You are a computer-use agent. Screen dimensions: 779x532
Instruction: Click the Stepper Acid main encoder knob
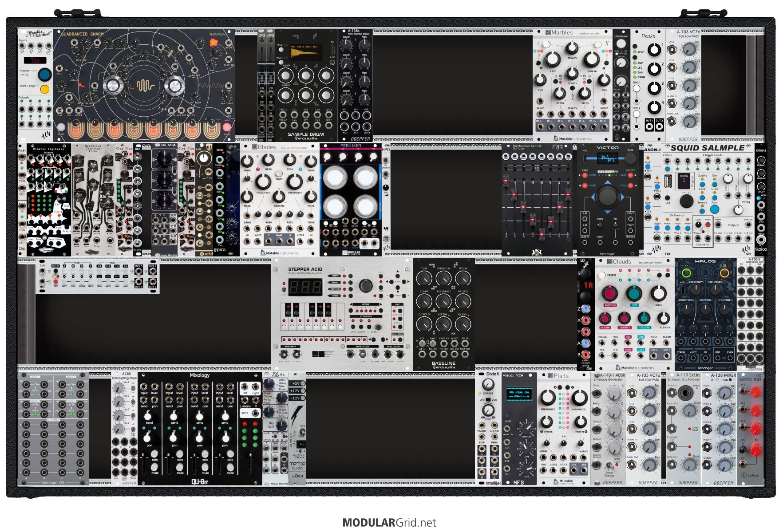pyautogui.click(x=366, y=285)
